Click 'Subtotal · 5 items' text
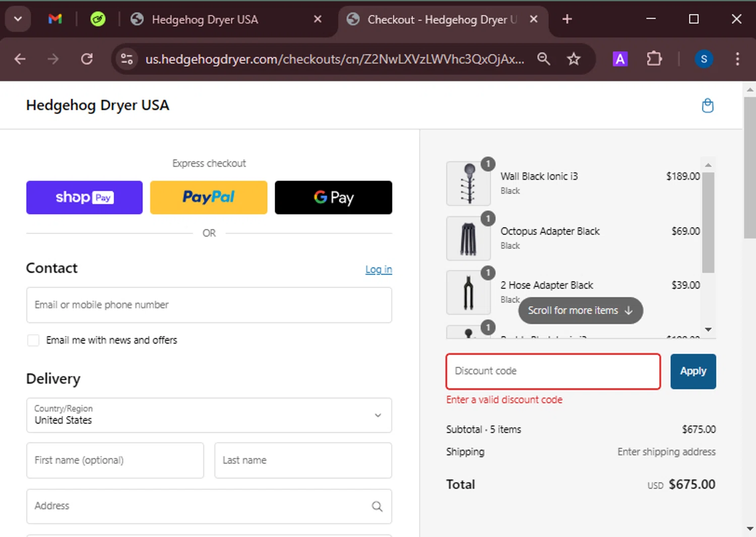756x537 pixels. tap(483, 430)
